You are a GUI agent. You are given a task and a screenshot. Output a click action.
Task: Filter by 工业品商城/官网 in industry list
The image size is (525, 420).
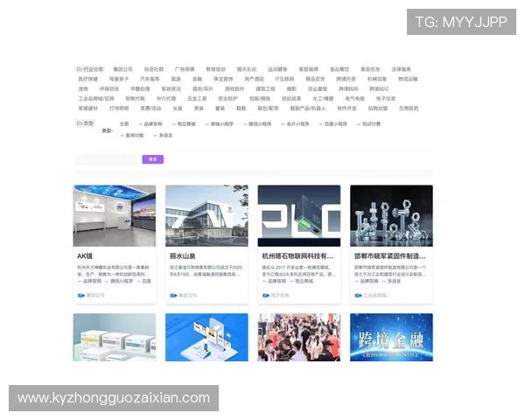coord(96,99)
